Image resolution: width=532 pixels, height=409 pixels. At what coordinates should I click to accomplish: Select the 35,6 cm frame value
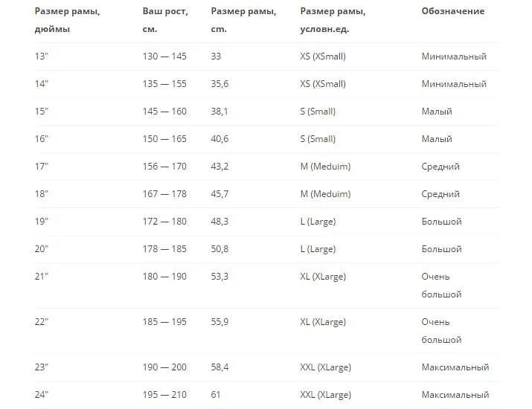point(219,84)
